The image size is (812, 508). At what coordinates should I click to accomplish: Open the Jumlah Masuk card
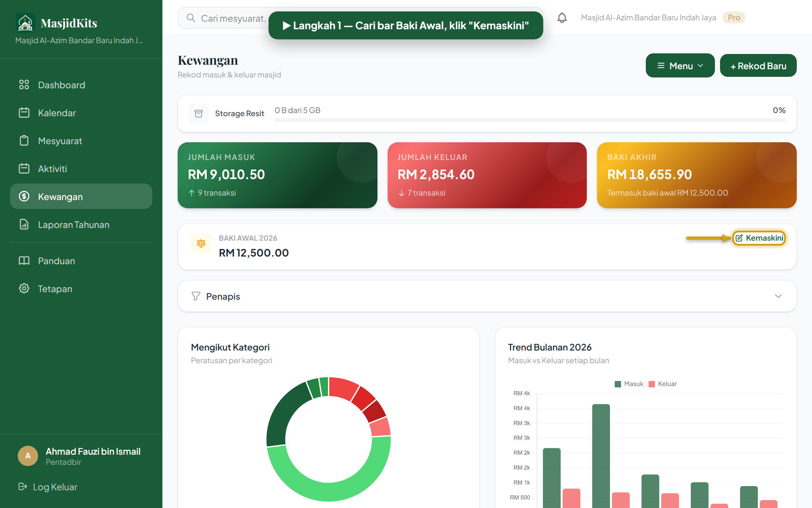(277, 175)
